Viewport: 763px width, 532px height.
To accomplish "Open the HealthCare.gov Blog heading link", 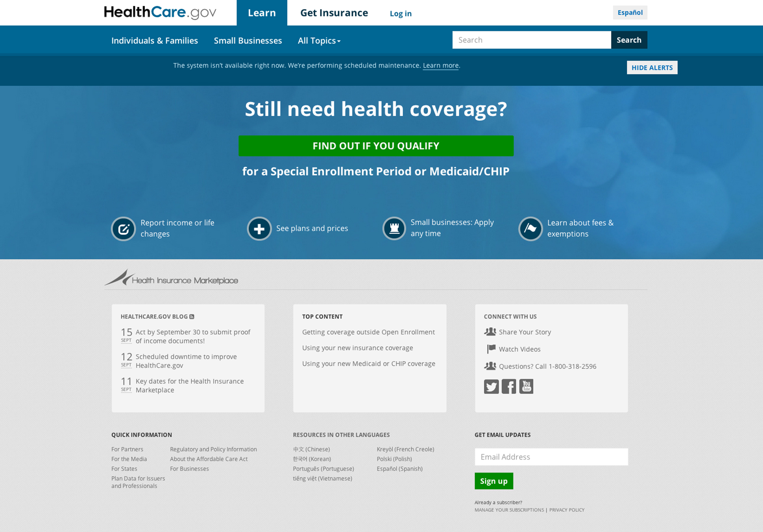I will (x=154, y=317).
